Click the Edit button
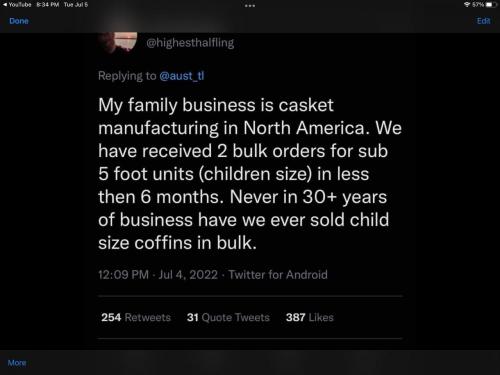500x375 pixels. coord(483,21)
